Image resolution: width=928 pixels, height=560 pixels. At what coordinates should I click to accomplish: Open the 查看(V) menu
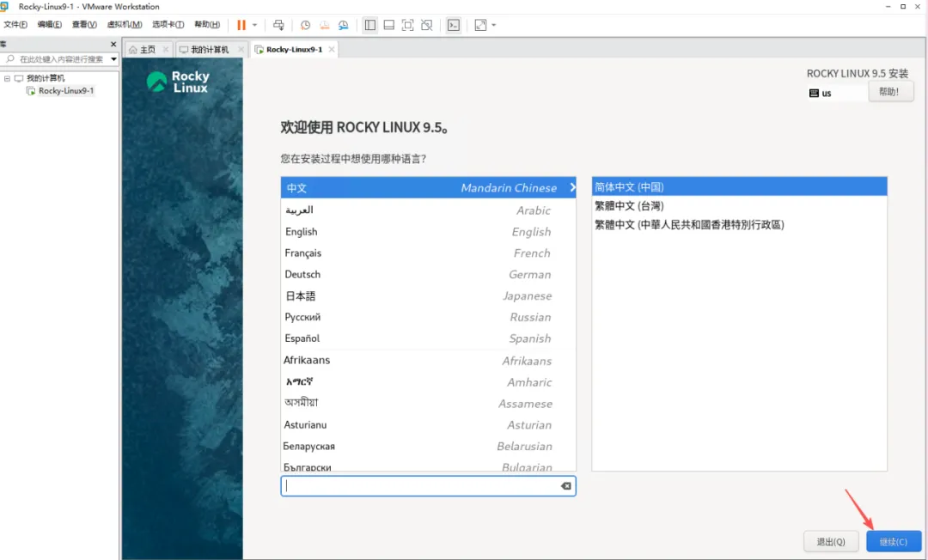[84, 24]
